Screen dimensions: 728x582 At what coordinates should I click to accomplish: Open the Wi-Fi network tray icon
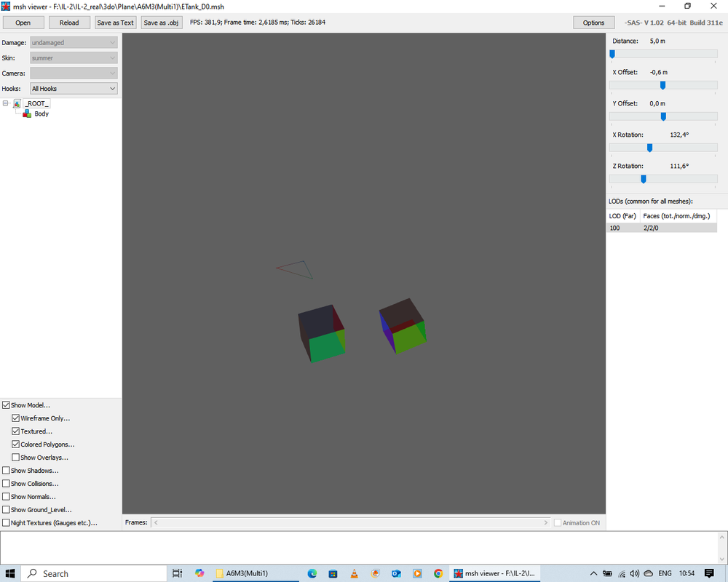tap(622, 574)
